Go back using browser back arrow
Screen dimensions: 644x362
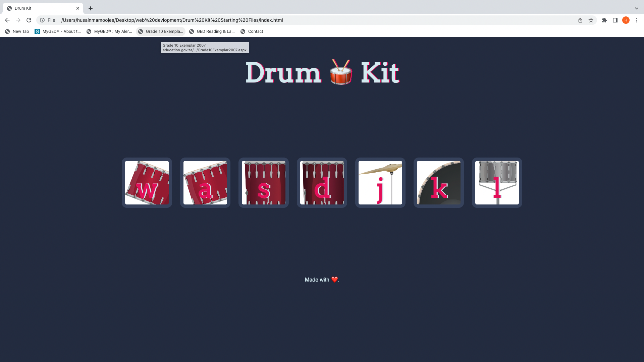[x=7, y=20]
